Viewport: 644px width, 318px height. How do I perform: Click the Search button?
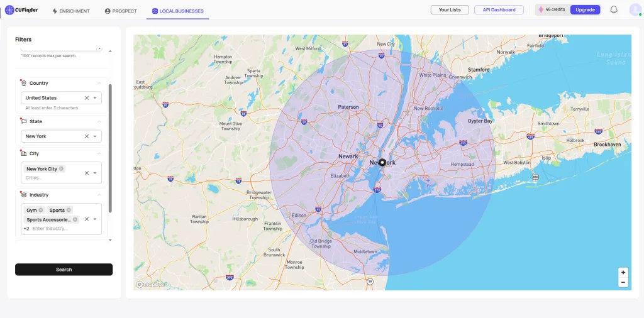(64, 270)
